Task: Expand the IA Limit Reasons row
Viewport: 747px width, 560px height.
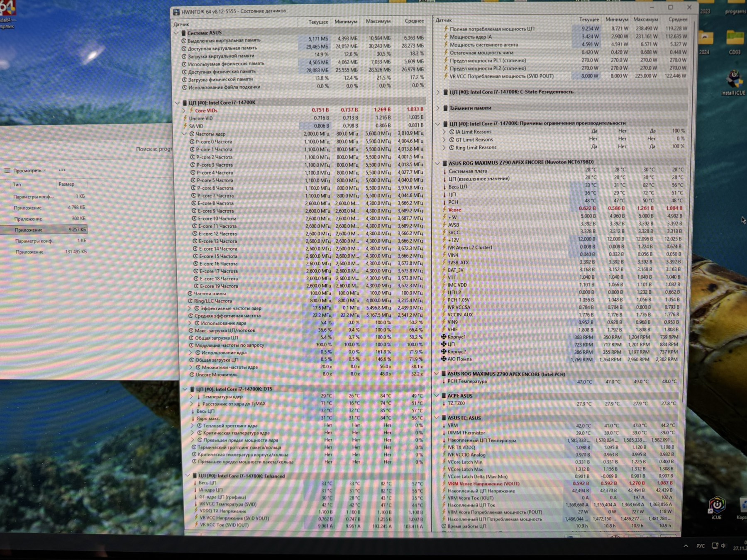Action: (444, 132)
